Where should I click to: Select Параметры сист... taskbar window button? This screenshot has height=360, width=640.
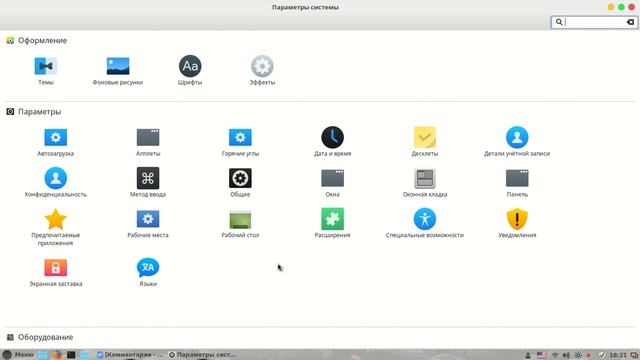(x=202, y=355)
